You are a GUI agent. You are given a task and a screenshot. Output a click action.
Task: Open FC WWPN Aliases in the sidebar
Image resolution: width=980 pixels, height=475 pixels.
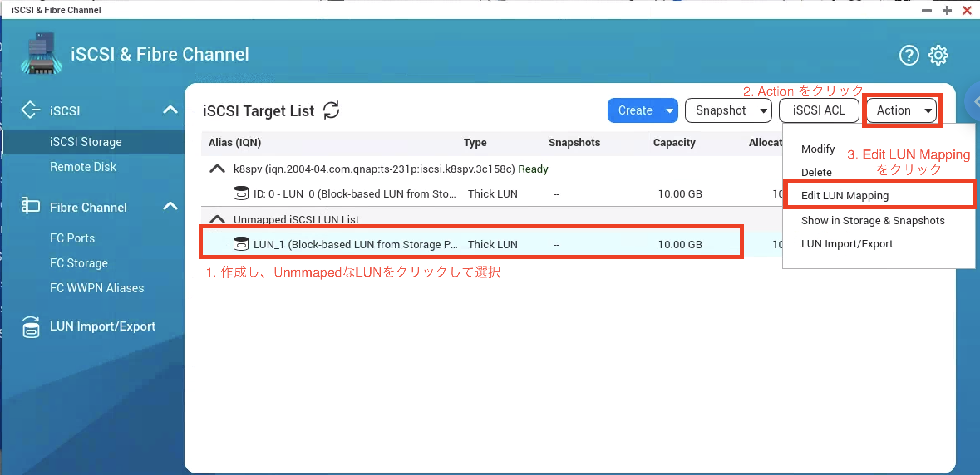pos(97,288)
